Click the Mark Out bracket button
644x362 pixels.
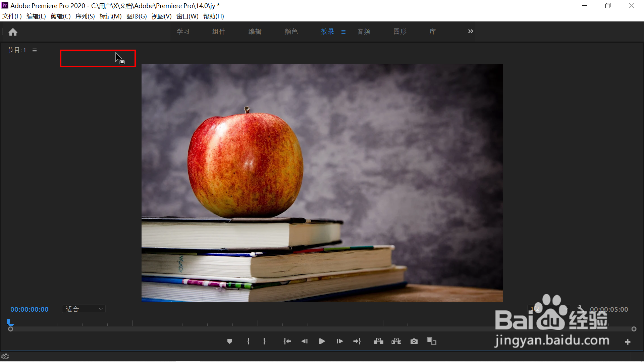(264, 341)
